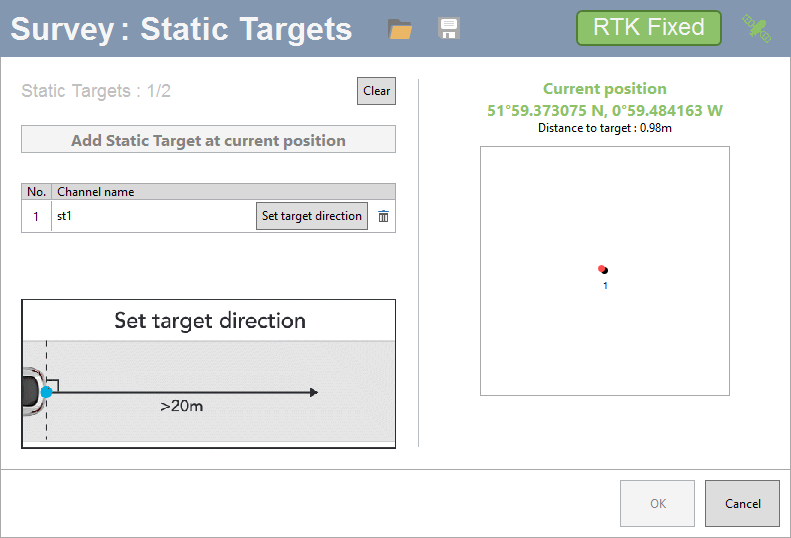Select channel name st1 cell

pyautogui.click(x=154, y=216)
